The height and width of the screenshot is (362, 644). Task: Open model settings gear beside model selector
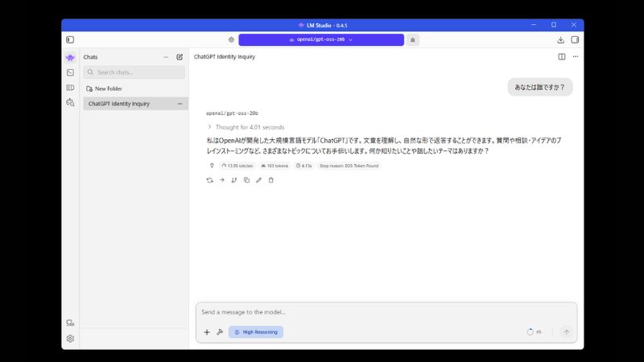click(x=231, y=39)
